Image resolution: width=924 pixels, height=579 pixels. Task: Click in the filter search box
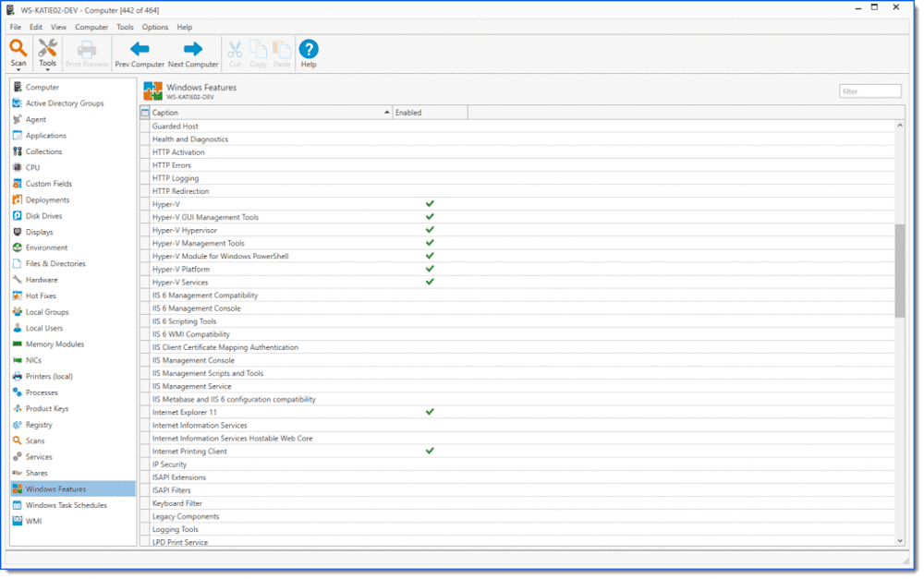(869, 91)
